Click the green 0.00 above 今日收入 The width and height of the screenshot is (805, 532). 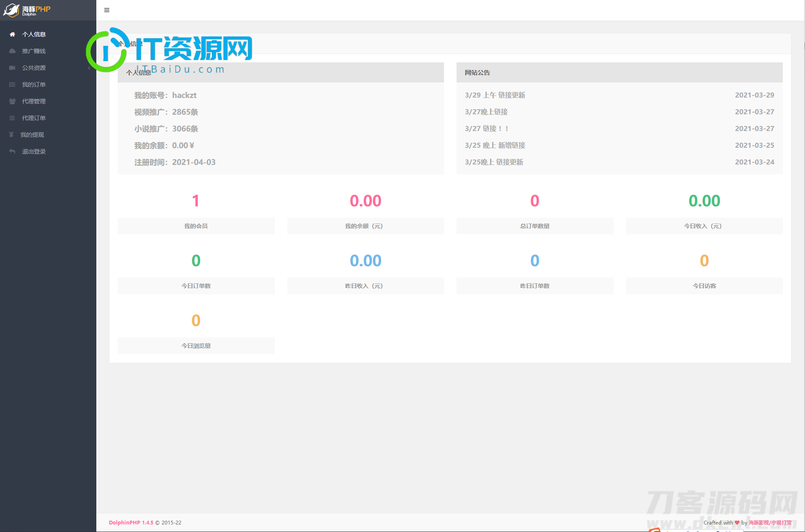click(x=704, y=201)
